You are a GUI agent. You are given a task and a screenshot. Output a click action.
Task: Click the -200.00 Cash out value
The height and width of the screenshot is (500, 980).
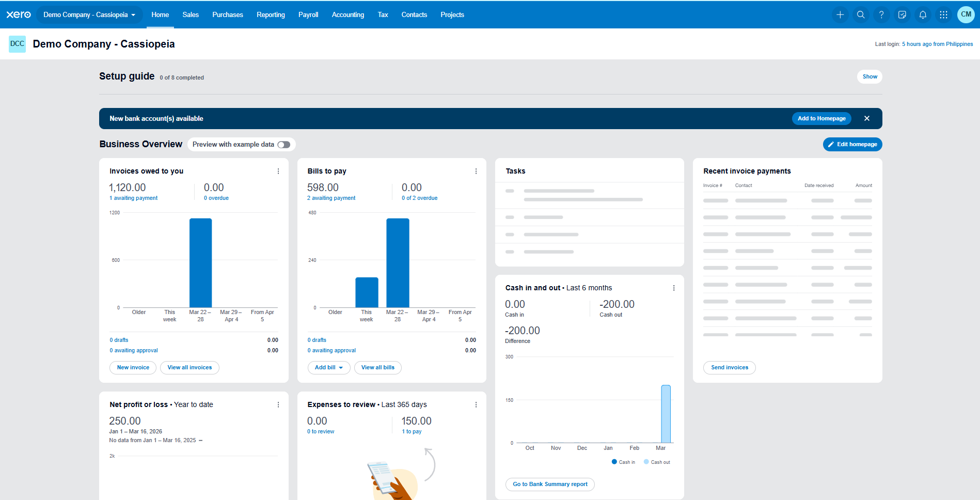point(617,304)
